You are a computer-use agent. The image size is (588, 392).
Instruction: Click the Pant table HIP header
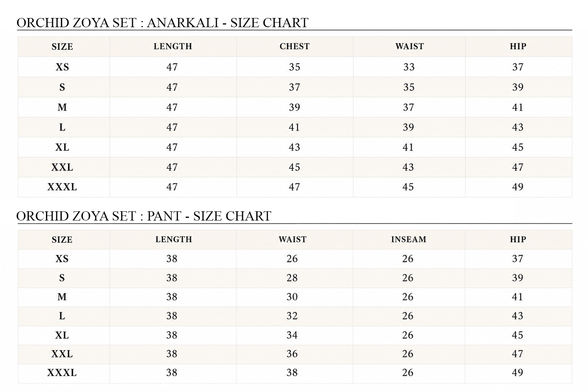pos(518,239)
